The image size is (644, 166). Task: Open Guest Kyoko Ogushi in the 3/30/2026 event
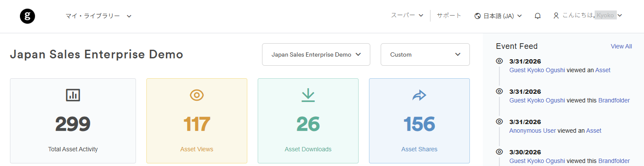coord(537,161)
